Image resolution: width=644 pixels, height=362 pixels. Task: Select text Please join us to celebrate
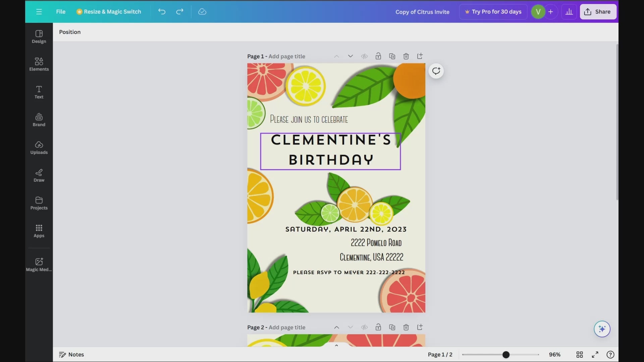tap(309, 119)
